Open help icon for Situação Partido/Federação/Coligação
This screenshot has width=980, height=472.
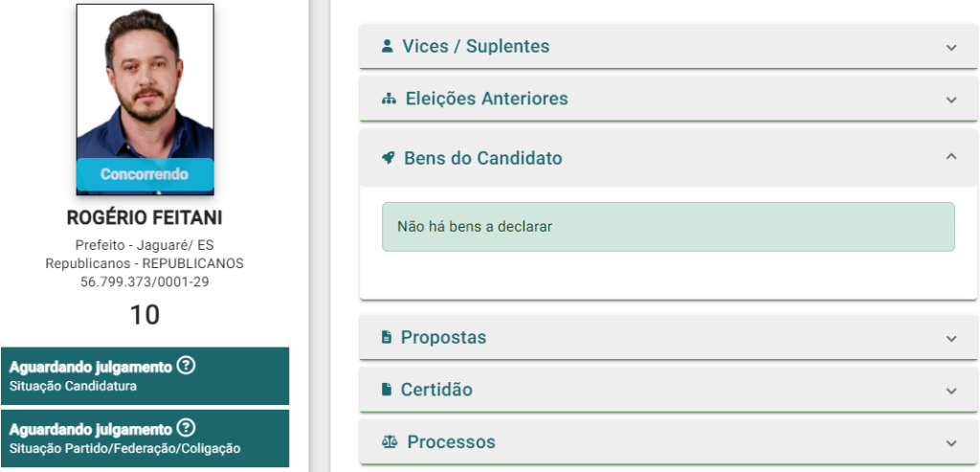coord(186,428)
